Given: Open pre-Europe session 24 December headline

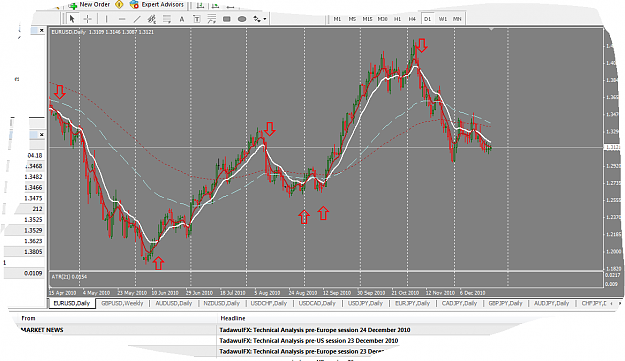Looking at the screenshot, I should coord(314,330).
